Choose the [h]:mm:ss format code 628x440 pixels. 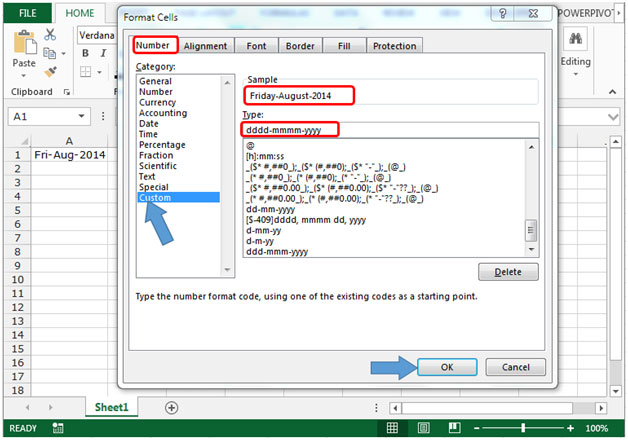click(265, 157)
